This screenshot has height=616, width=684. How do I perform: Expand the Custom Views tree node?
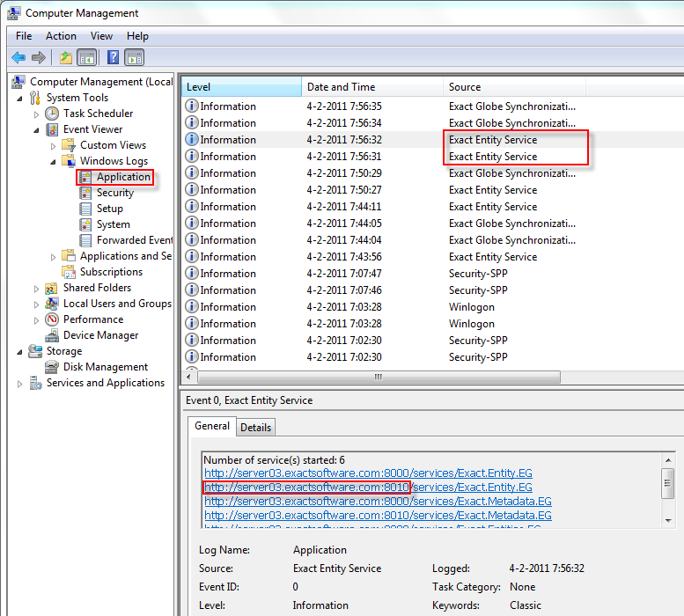[x=53, y=146]
